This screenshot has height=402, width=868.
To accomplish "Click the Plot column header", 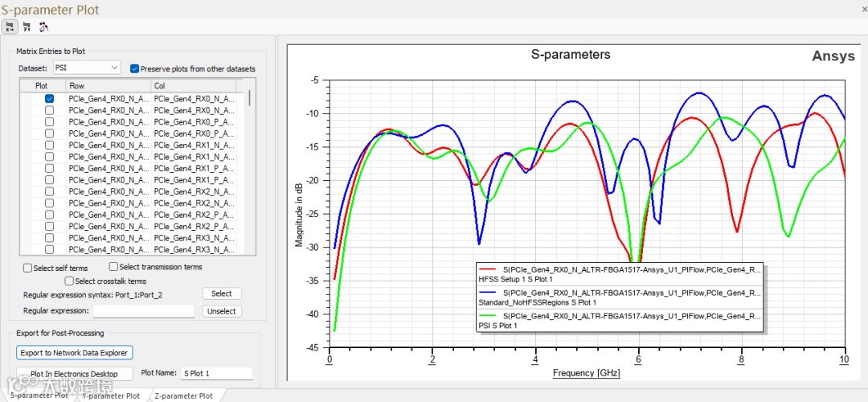I will point(43,86).
